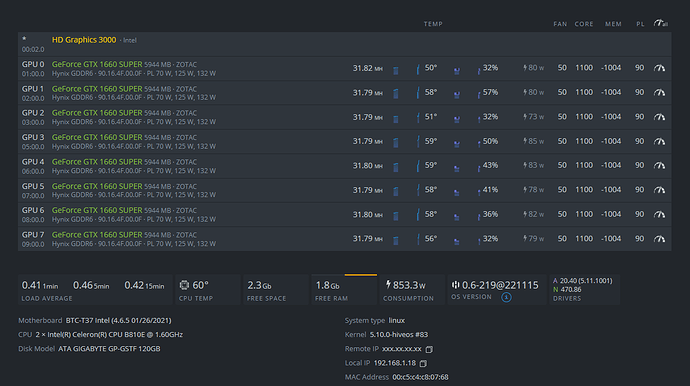Click the HiveOS logo beside the OS version

455,285
